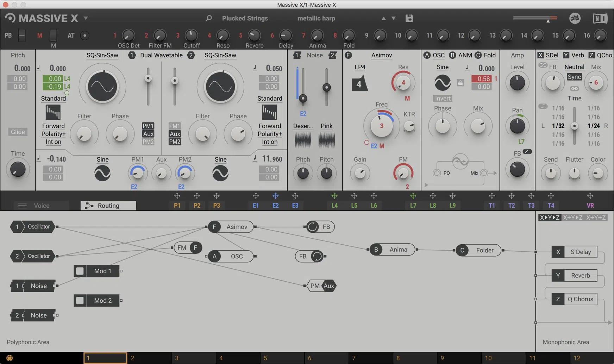The image size is (614, 364).
Task: Open the LP4 filter mode dropdown
Action: tap(360, 67)
